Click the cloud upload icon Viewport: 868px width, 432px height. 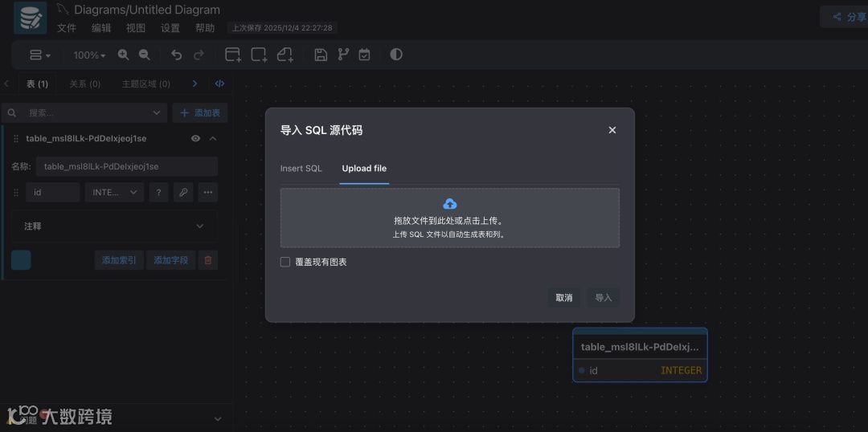[x=450, y=204]
